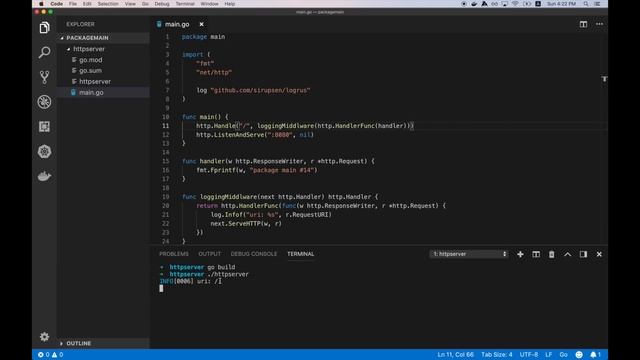Screen dimensions: 640x360
Task: Open the Explorer view in activity bar
Action: click(x=44, y=28)
